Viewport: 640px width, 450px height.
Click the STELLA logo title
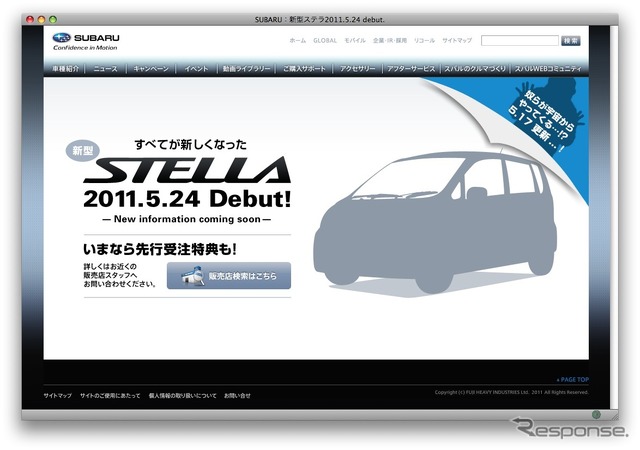187,170
